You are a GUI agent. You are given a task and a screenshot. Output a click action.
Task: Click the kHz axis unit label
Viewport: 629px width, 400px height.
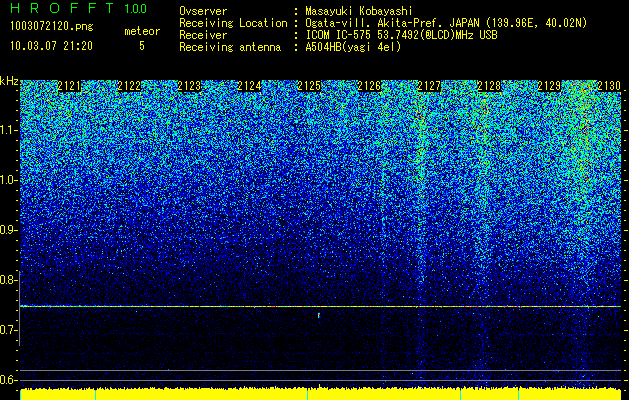(9, 81)
